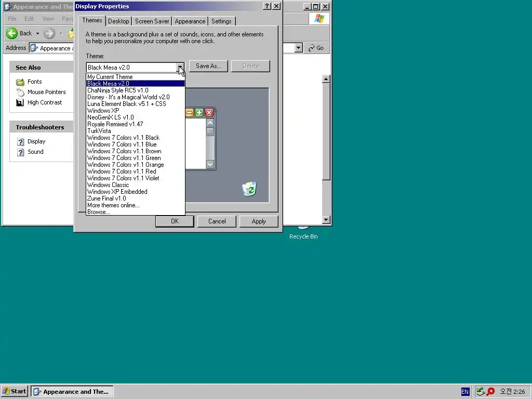Click preview window scrollbar down arrow

click(210, 165)
